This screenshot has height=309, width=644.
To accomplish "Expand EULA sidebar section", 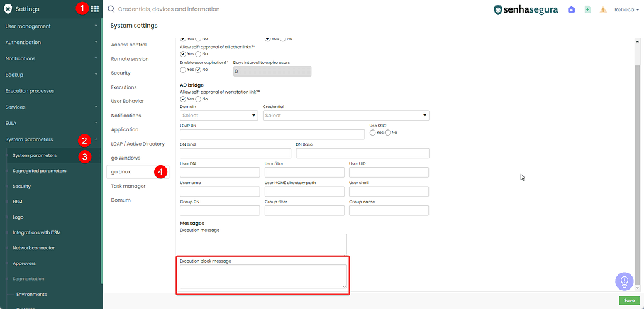I will 50,123.
